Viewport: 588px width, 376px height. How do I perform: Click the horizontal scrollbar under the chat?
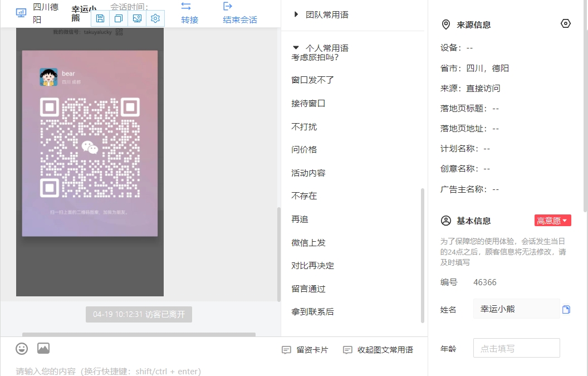pyautogui.click(x=139, y=334)
